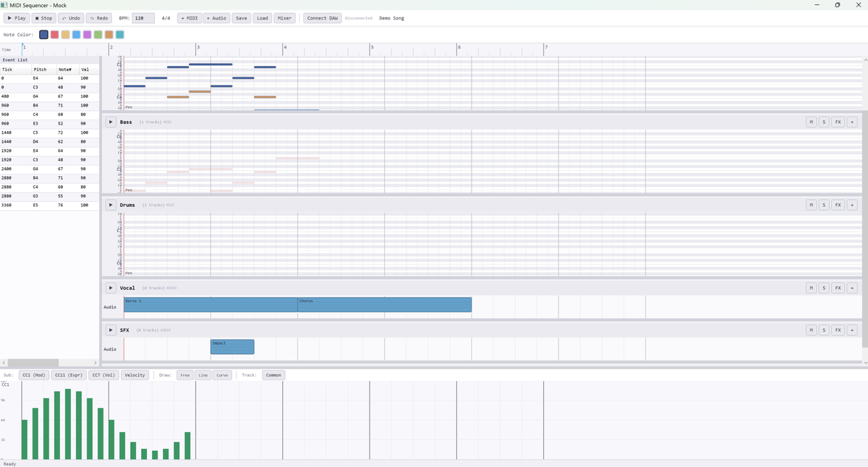Select Free draw mode
This screenshot has height=467, width=868.
click(185, 375)
